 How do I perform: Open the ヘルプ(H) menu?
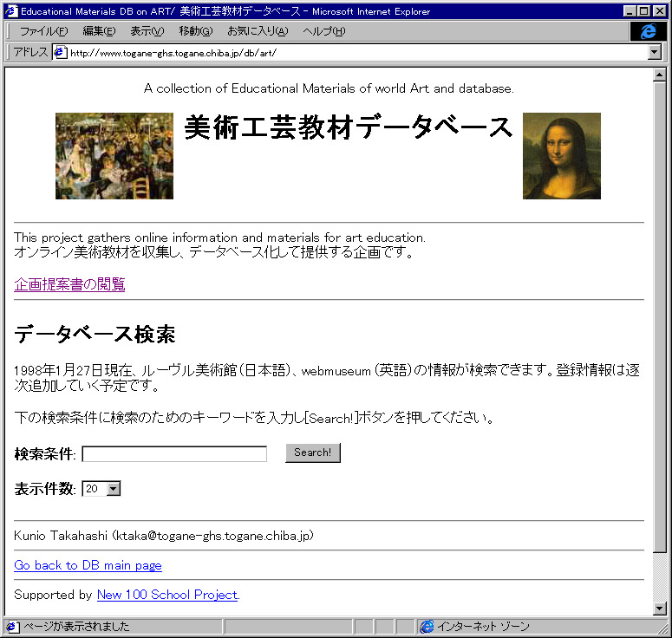click(x=323, y=31)
